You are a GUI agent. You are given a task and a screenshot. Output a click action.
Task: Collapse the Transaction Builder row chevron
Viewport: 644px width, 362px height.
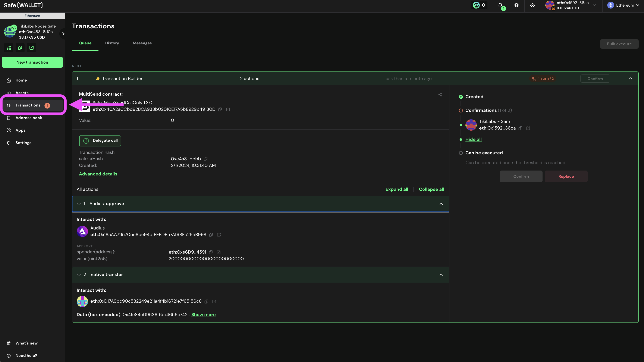click(631, 79)
